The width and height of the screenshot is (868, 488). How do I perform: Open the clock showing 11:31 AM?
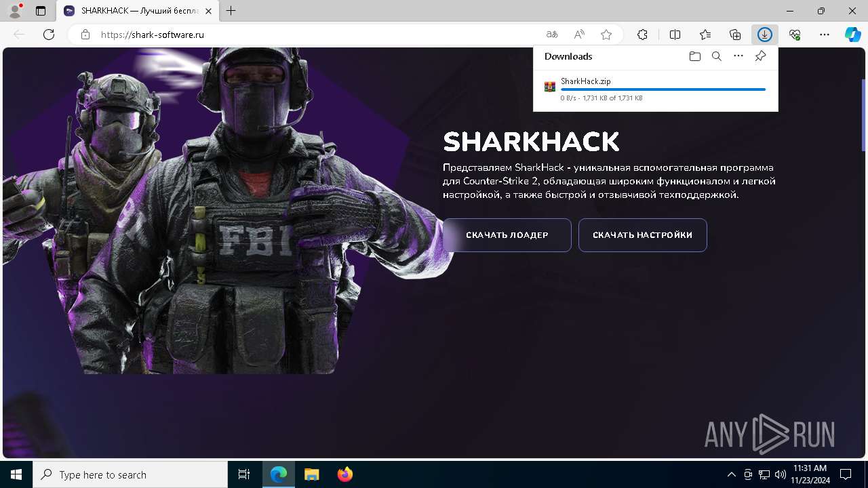pyautogui.click(x=810, y=474)
